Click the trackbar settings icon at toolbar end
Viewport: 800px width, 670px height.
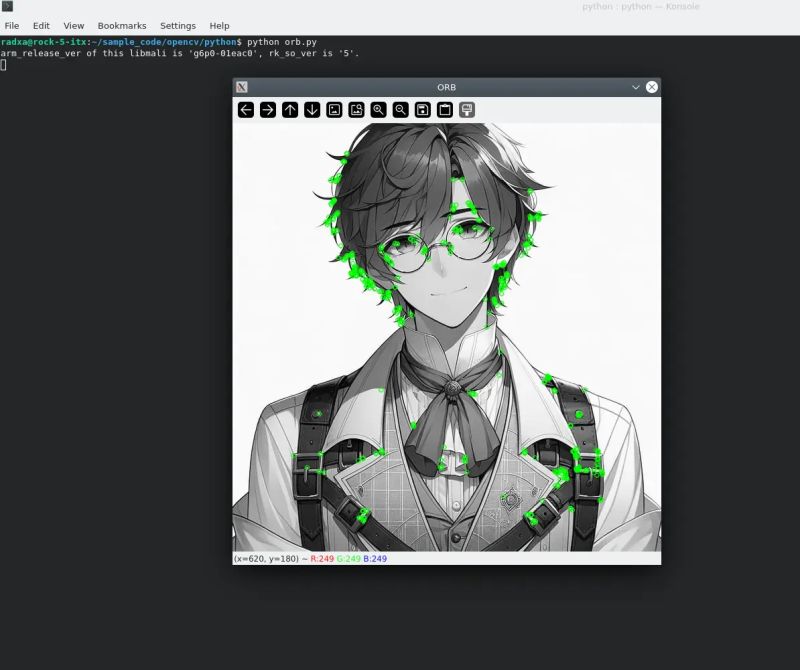[465, 110]
